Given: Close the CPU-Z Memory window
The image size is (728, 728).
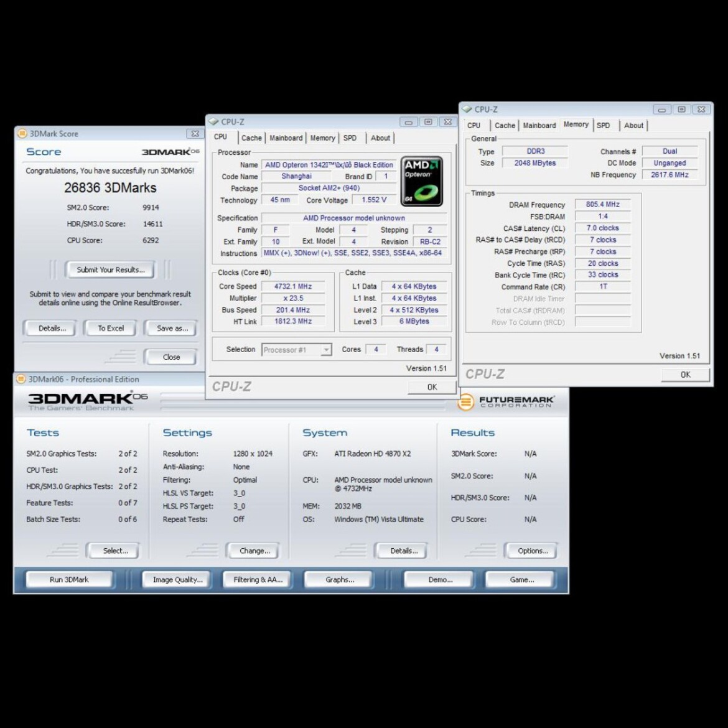Looking at the screenshot, I should [x=701, y=110].
